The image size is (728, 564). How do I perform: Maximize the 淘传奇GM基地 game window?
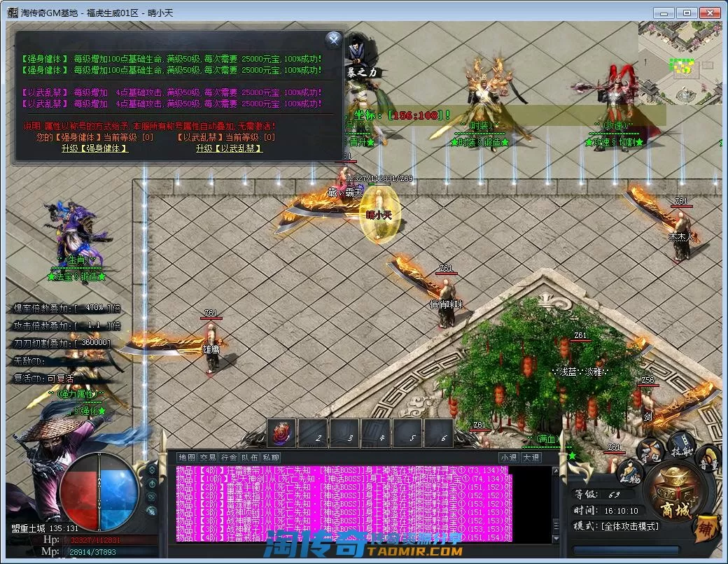(687, 13)
